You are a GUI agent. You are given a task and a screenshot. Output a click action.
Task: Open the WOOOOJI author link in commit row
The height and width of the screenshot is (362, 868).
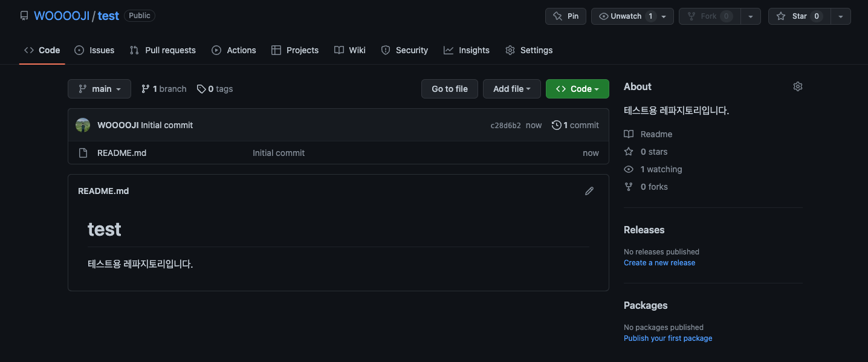coord(118,125)
